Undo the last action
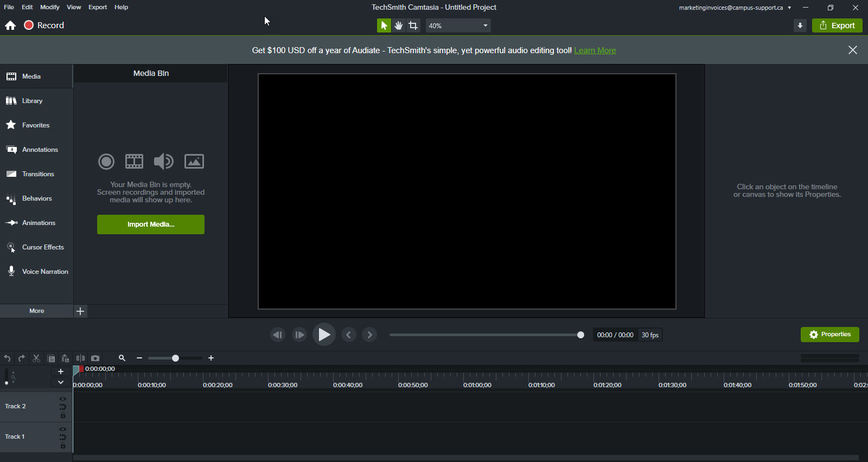Image resolution: width=868 pixels, height=462 pixels. click(x=7, y=358)
